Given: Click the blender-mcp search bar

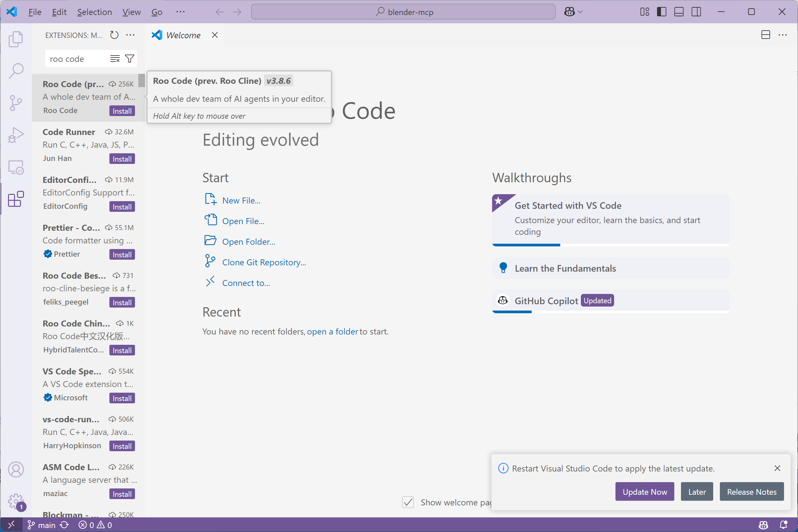Looking at the screenshot, I should [404, 11].
